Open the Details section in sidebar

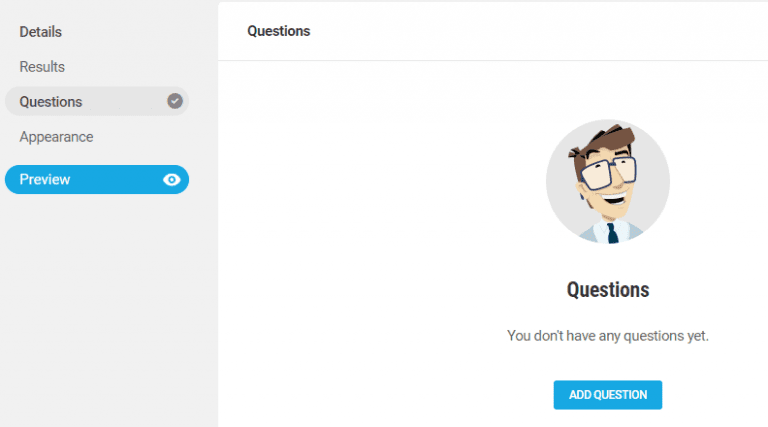coord(40,32)
